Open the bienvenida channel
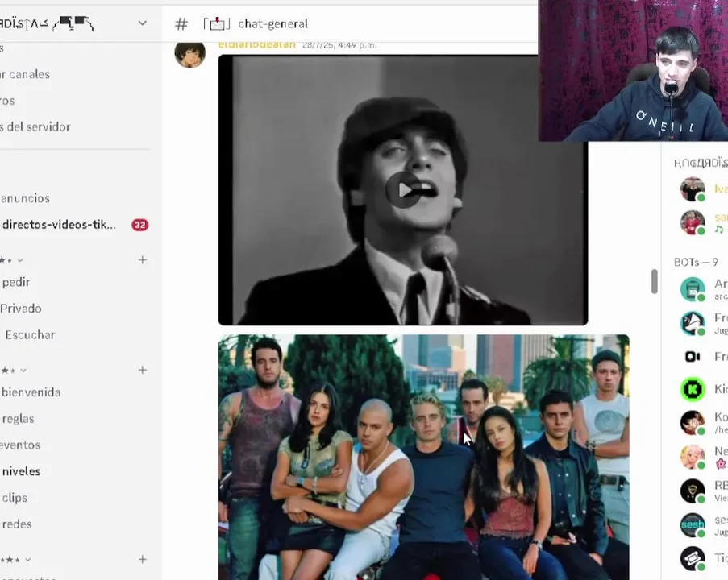This screenshot has height=580, width=728. [31, 392]
